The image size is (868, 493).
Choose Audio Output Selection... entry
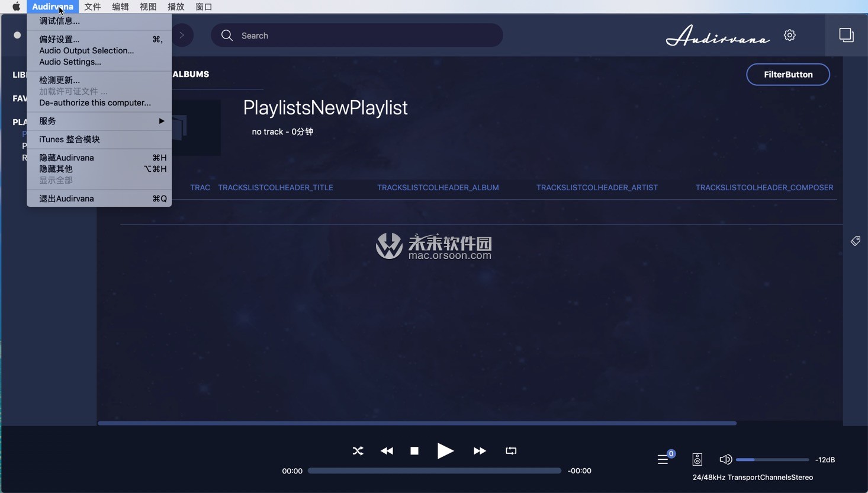pyautogui.click(x=99, y=50)
